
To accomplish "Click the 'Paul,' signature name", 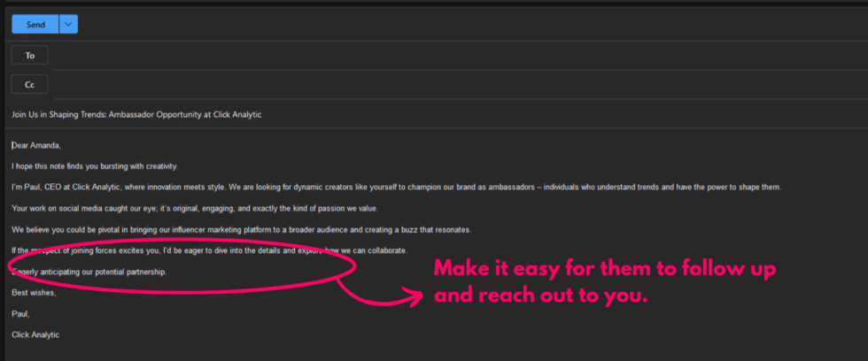I will point(21,313).
